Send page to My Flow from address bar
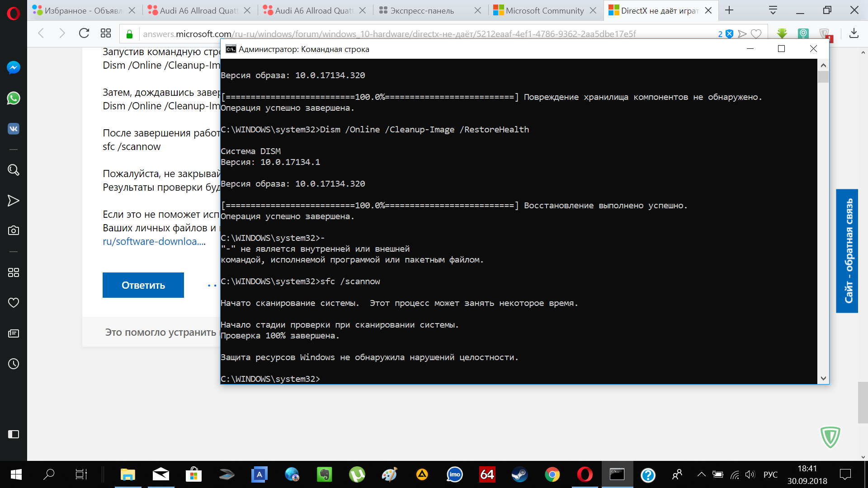The image size is (868, 488). (x=742, y=34)
